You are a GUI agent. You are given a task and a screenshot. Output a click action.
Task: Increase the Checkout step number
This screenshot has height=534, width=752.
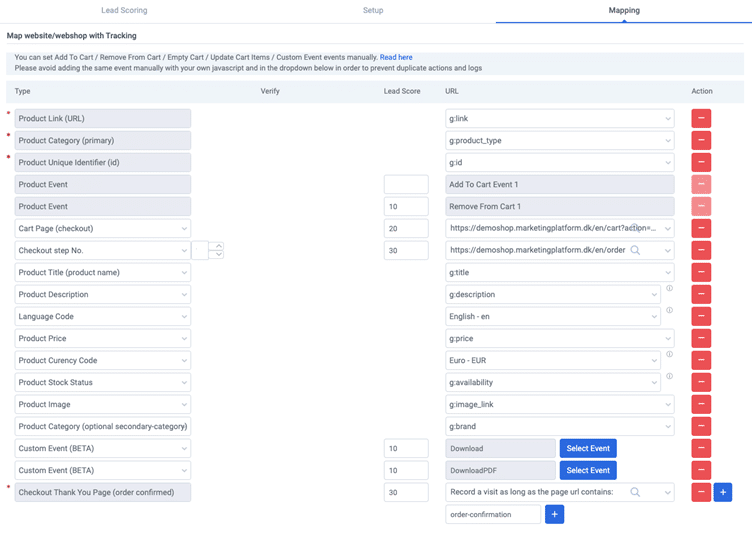click(x=219, y=246)
